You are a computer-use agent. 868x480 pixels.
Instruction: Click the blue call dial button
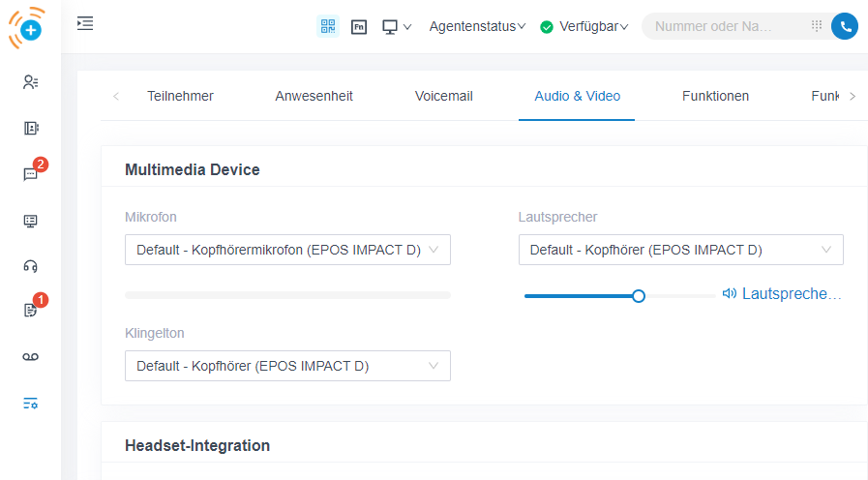(x=845, y=26)
